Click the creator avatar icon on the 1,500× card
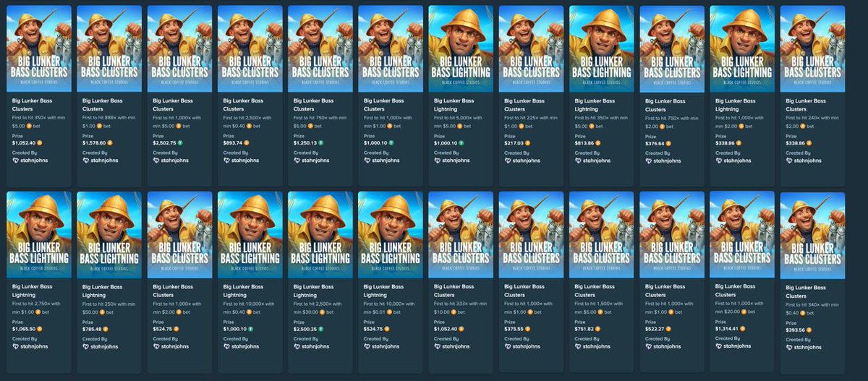The image size is (868, 381). (578, 346)
